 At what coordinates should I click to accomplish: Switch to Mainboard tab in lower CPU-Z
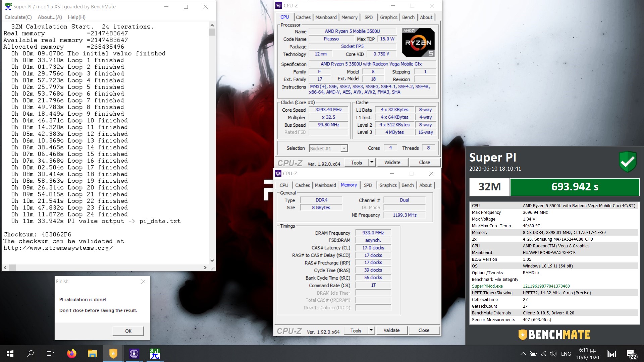click(x=325, y=185)
